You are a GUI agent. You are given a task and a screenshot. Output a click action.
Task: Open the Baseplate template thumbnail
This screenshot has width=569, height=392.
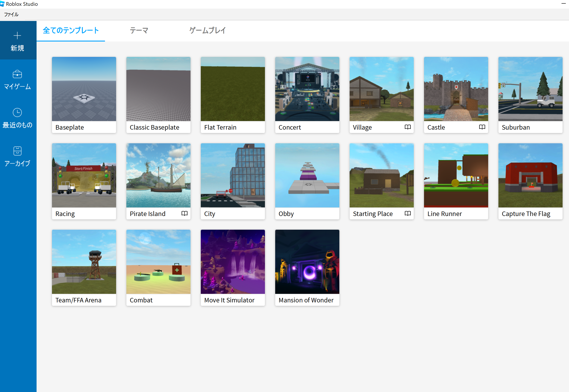pos(84,89)
